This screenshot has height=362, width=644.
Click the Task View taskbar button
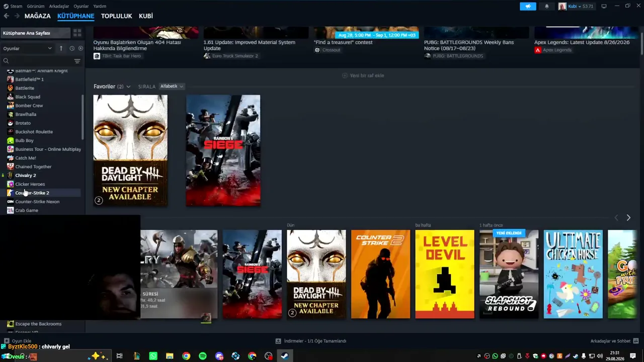(119, 356)
